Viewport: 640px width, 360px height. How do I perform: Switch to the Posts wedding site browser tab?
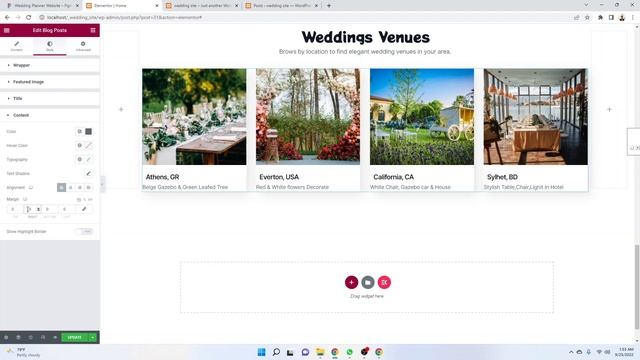[282, 6]
